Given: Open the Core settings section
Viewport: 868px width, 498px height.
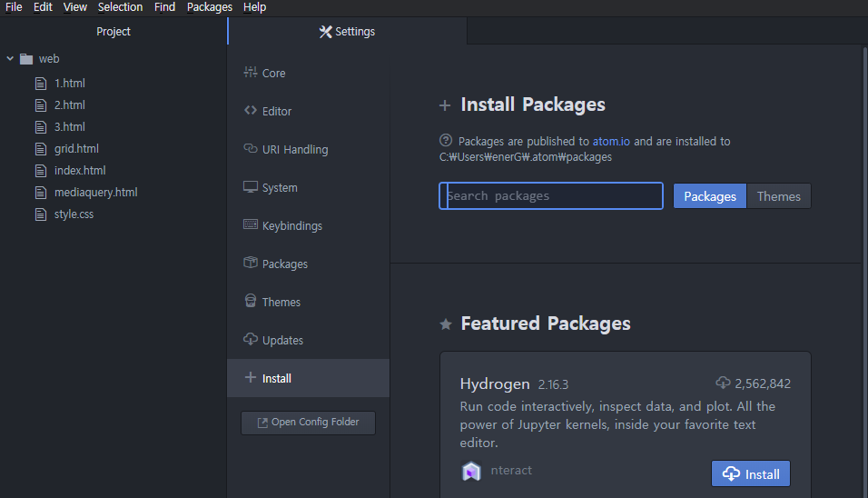Looking at the screenshot, I should pyautogui.click(x=309, y=73).
